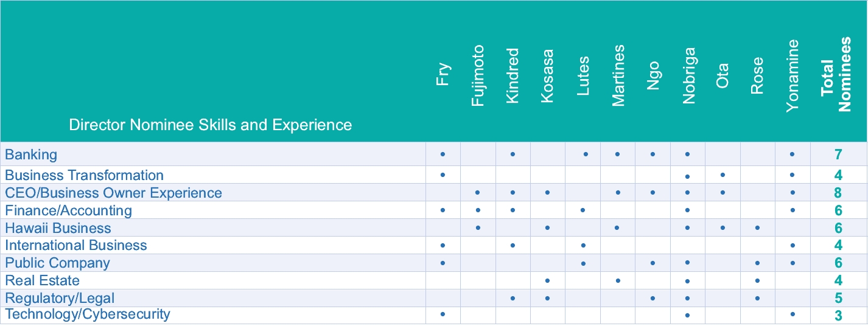
Task: Click Public Company dot under Ngo
Action: [653, 263]
